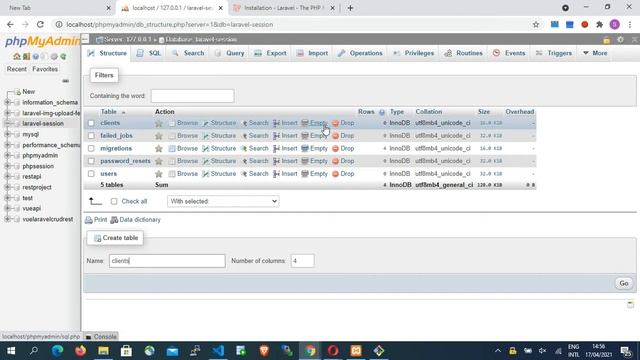
Task: Open the Favorites tables list
Action: click(x=45, y=69)
